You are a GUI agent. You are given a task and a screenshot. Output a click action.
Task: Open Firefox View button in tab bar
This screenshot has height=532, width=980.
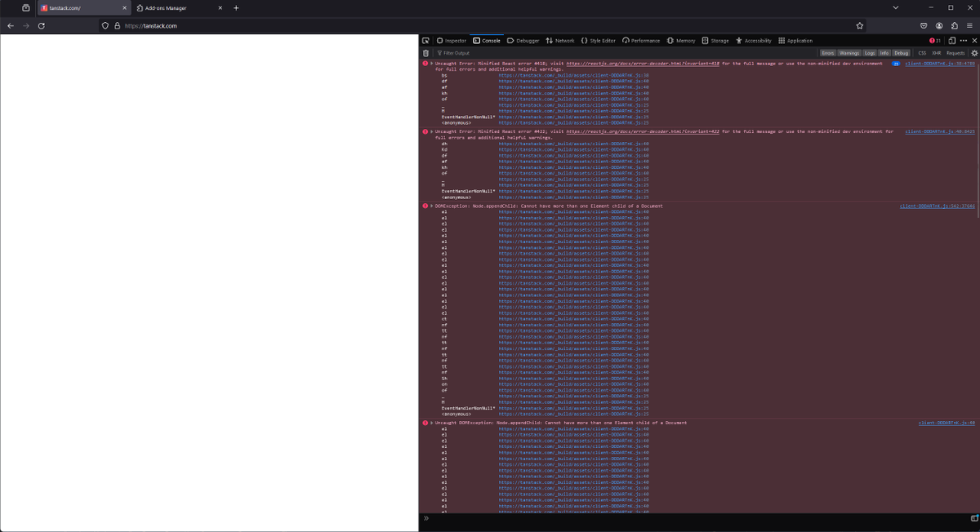click(26, 8)
